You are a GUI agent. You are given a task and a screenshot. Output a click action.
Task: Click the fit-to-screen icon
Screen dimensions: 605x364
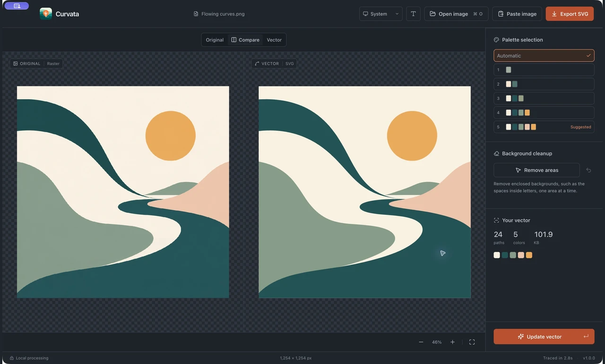472,342
